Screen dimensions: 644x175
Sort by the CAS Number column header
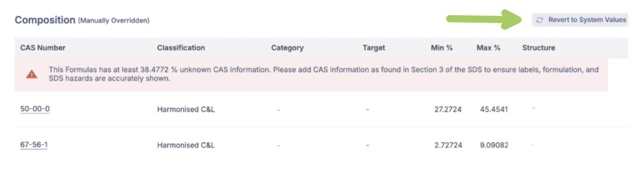click(43, 48)
